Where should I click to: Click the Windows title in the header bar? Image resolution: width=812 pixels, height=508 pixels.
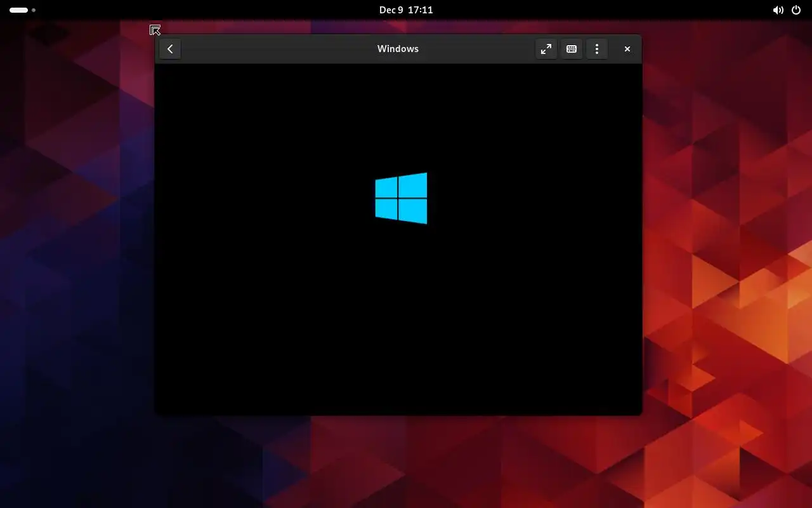pyautogui.click(x=398, y=49)
